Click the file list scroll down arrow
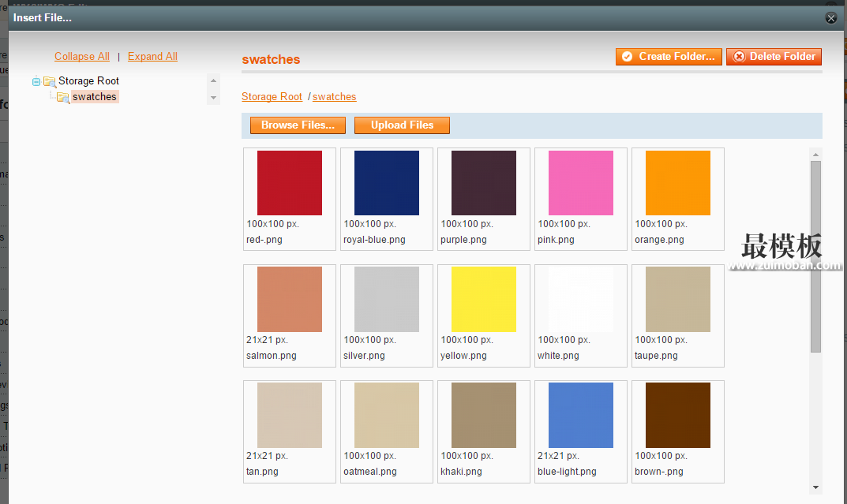Screen dimensions: 847x504 pyautogui.click(x=815, y=487)
